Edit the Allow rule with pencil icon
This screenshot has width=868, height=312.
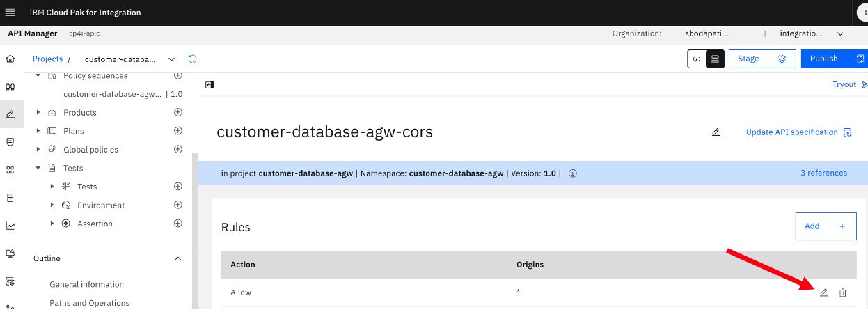[824, 292]
